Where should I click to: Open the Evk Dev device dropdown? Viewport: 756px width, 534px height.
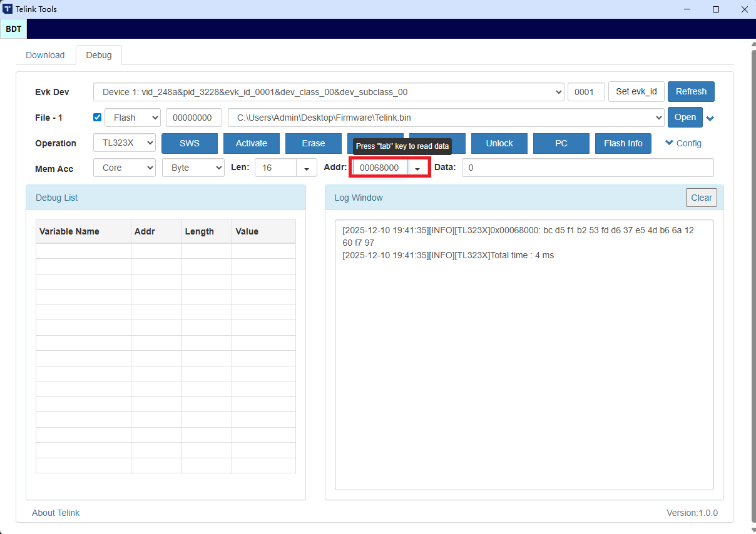coord(329,92)
